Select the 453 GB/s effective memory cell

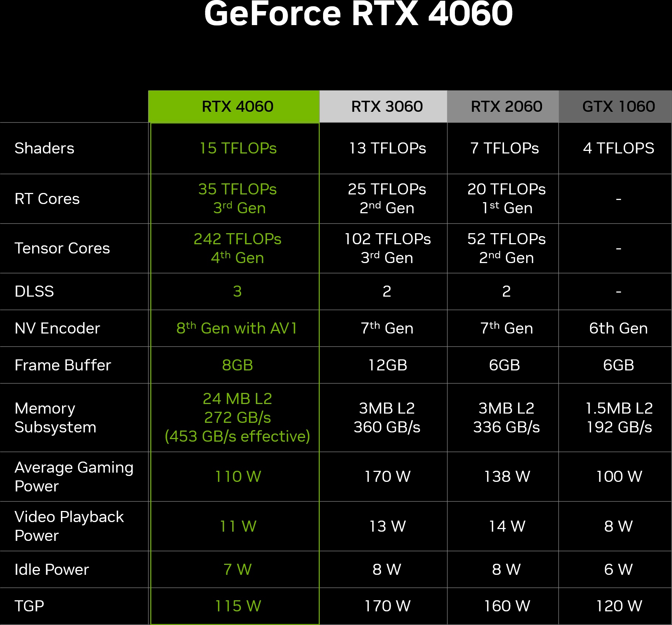(237, 436)
